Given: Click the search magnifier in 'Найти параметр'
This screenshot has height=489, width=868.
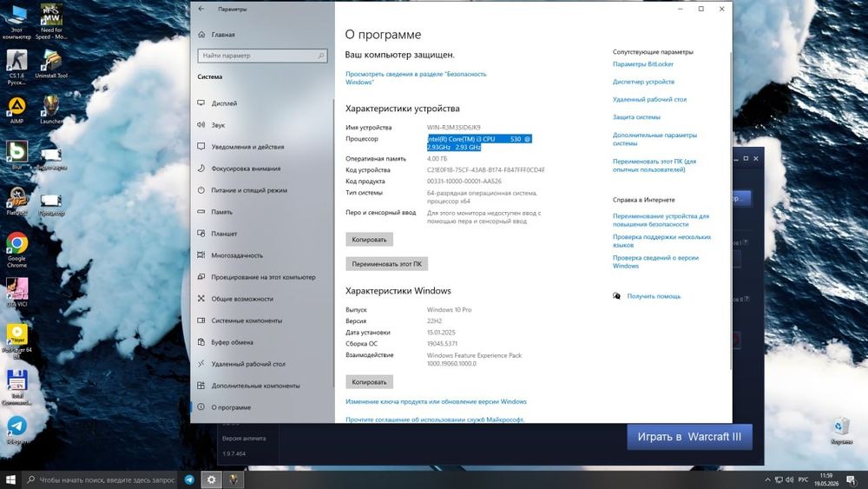Looking at the screenshot, I should [320, 56].
